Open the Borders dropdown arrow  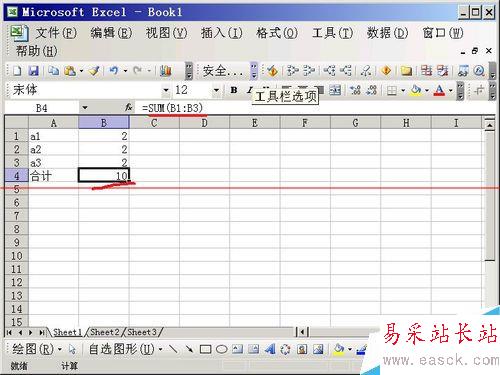point(403,90)
